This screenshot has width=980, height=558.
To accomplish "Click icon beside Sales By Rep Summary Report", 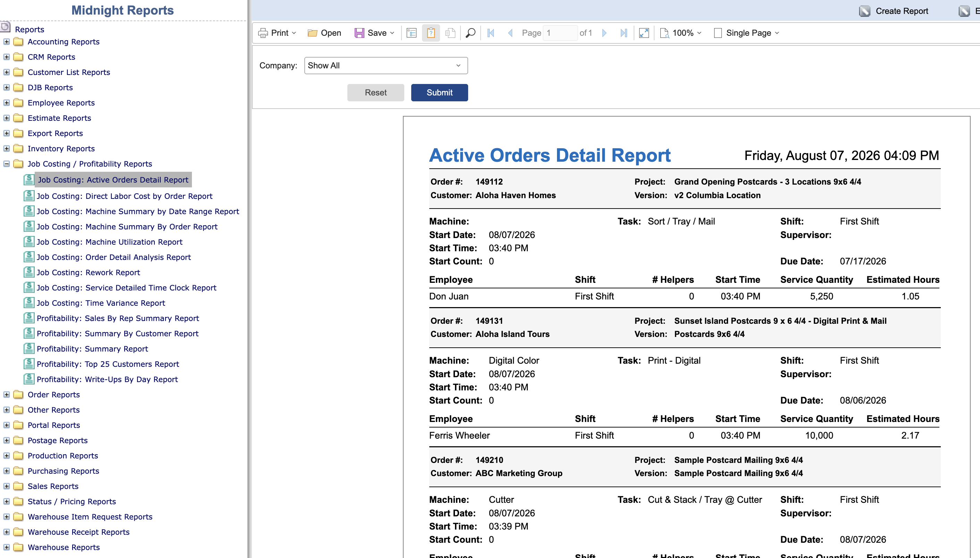I will (29, 318).
